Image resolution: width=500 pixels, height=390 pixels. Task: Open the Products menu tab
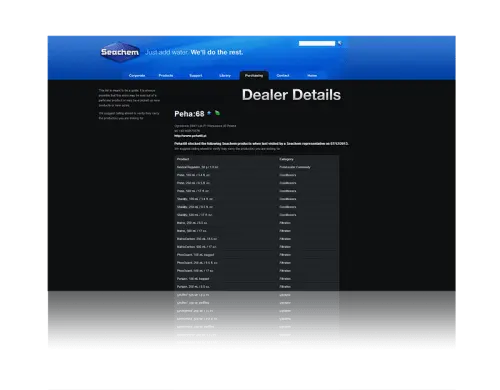pyautogui.click(x=166, y=76)
